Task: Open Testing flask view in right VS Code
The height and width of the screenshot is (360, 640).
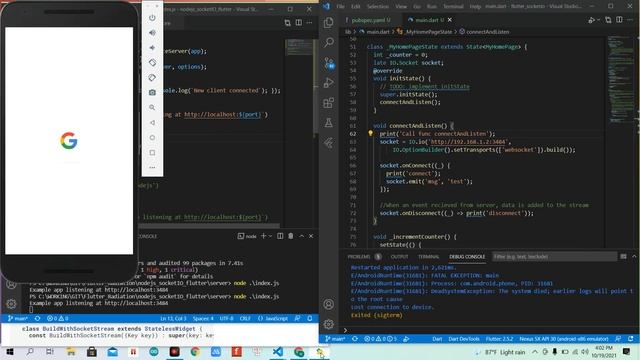Action: 329,122
